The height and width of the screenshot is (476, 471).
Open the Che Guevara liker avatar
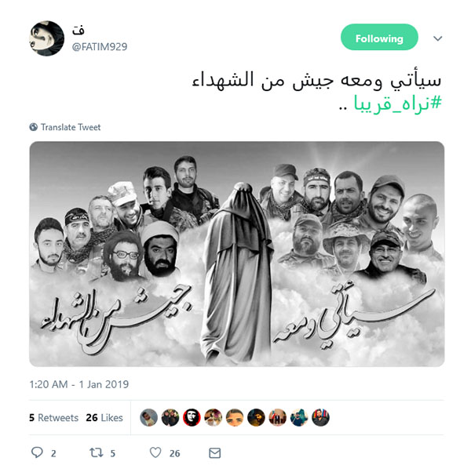[x=192, y=418]
